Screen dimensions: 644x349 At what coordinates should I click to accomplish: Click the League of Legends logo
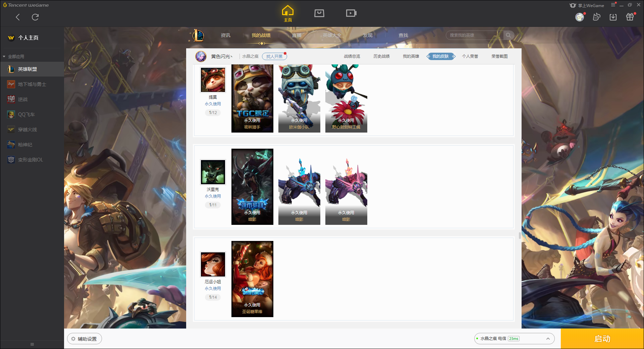point(198,35)
